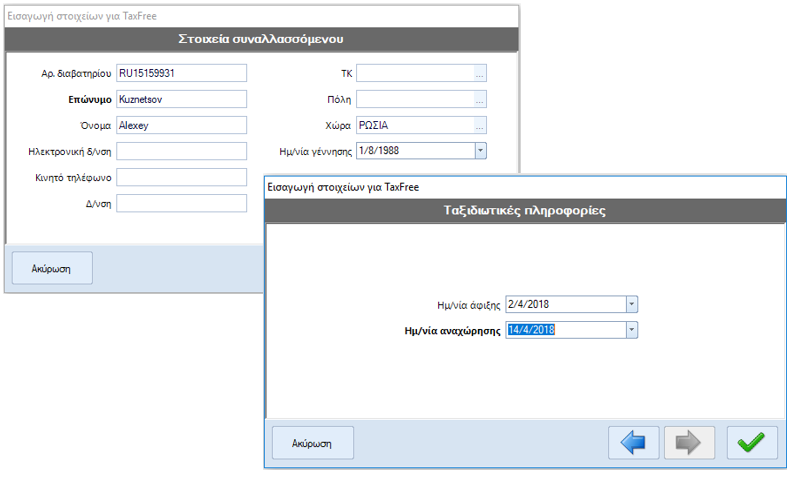The image size is (790, 479).
Task: Expand the Ημ/νία αναχώρησης date dropdown
Action: 632,330
